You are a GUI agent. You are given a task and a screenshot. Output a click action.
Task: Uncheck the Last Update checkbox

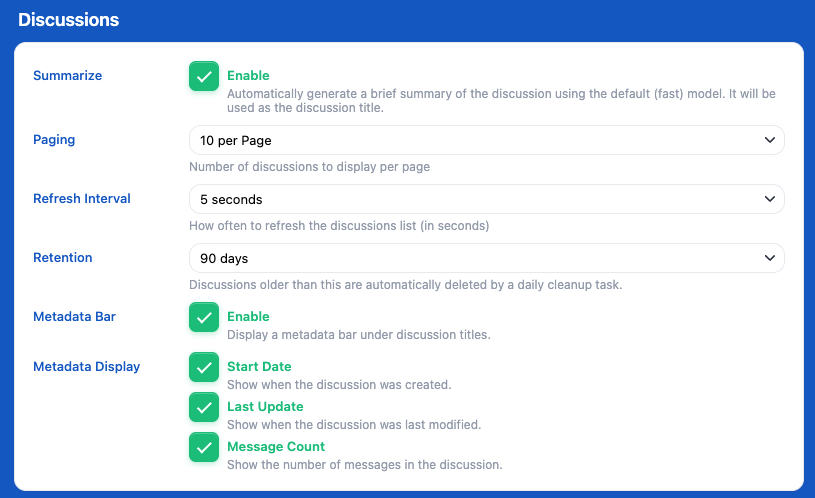[204, 407]
